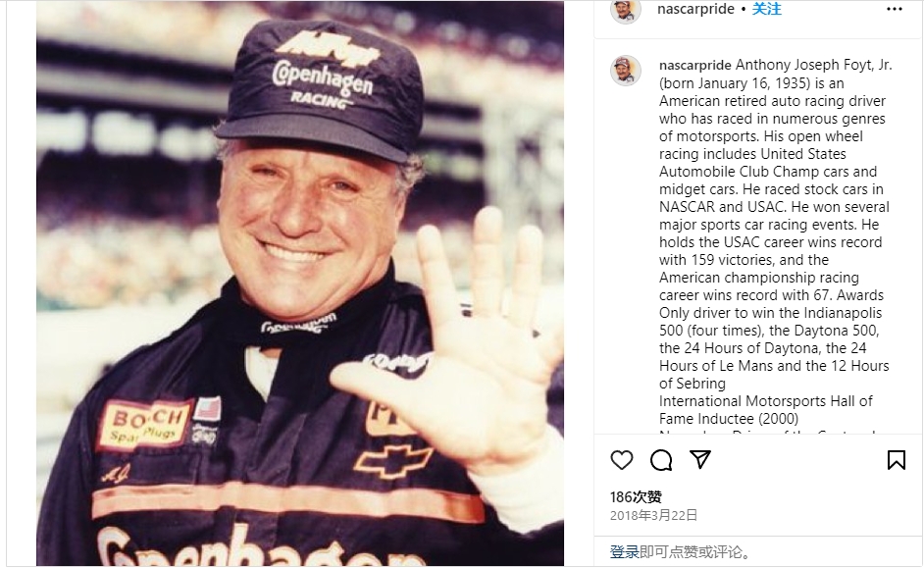
Task: Open the nascarpride username in the header
Action: point(695,9)
